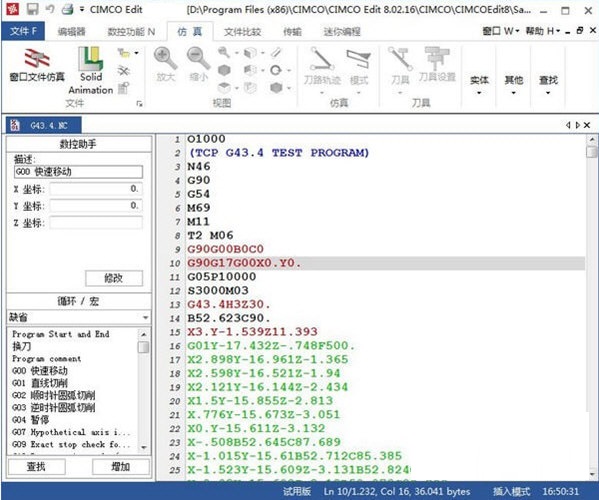Click the Tool (刀具) icon
The width and height of the screenshot is (599, 500).
pyautogui.click(x=400, y=59)
